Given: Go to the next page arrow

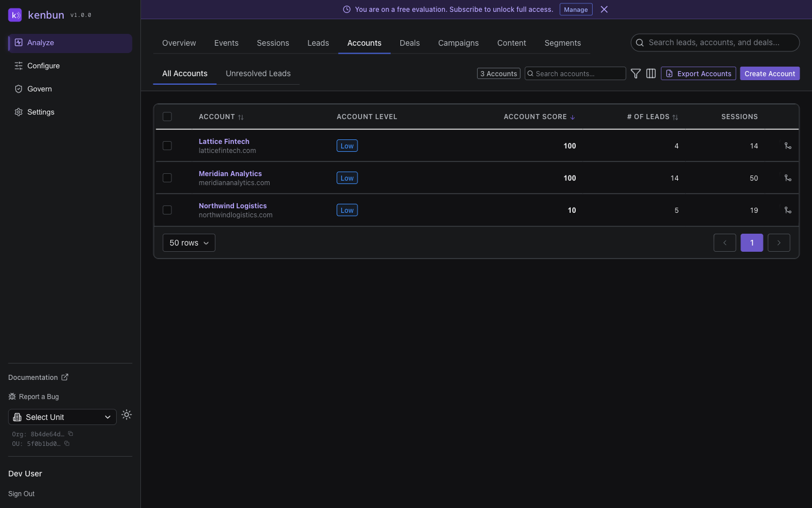Looking at the screenshot, I should pos(779,243).
